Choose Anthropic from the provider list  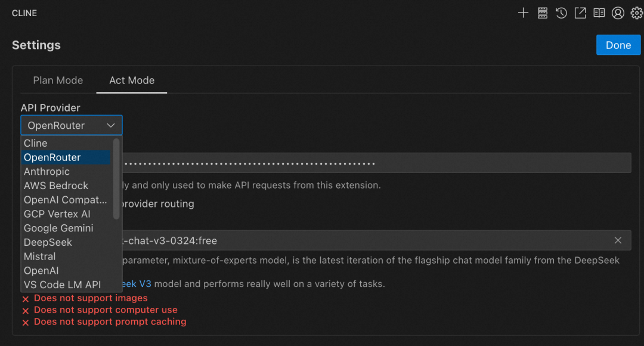pyautogui.click(x=47, y=172)
